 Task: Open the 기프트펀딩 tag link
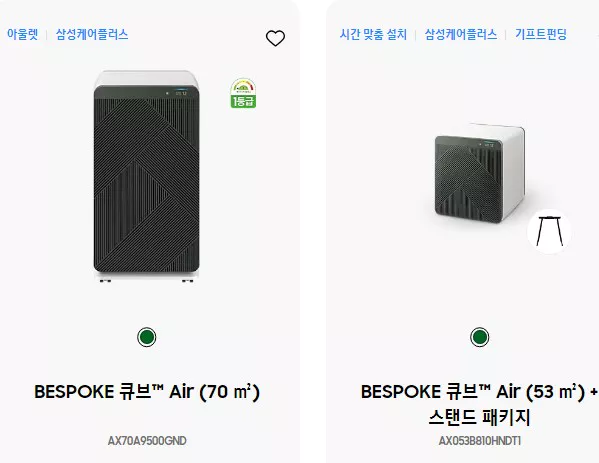(541, 34)
